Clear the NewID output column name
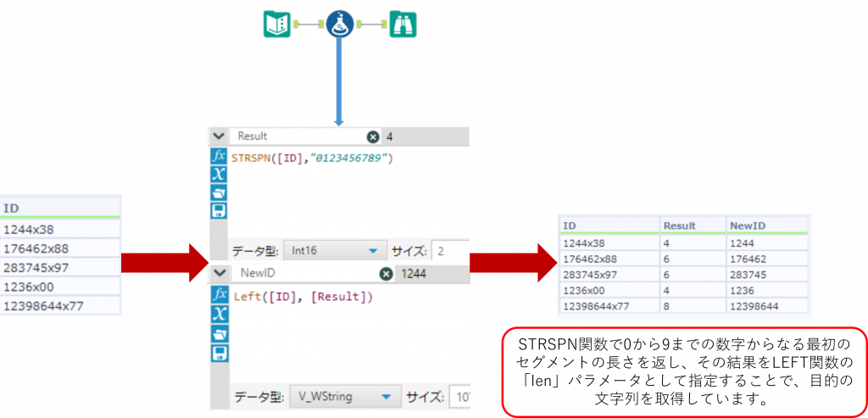The image size is (868, 418). (x=386, y=274)
